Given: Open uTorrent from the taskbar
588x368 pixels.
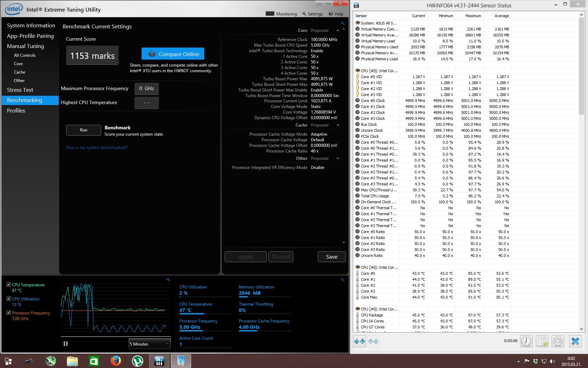Looking at the screenshot, I should [x=137, y=361].
